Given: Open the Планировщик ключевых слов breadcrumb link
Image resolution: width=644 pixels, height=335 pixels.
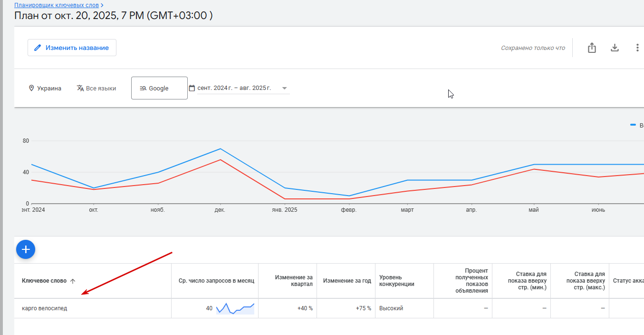Looking at the screenshot, I should click(57, 5).
